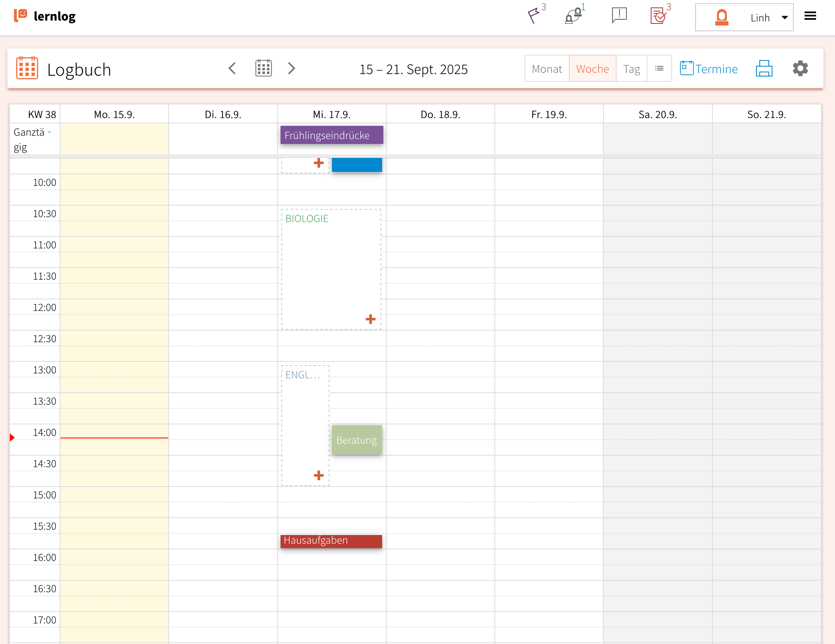Select the Woche view tab
835x644 pixels.
click(592, 69)
